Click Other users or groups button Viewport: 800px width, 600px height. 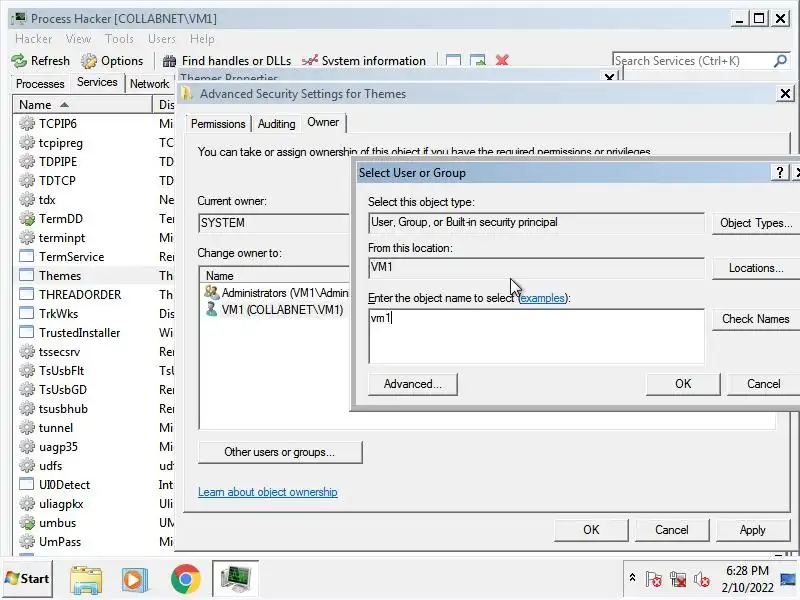[x=280, y=452]
